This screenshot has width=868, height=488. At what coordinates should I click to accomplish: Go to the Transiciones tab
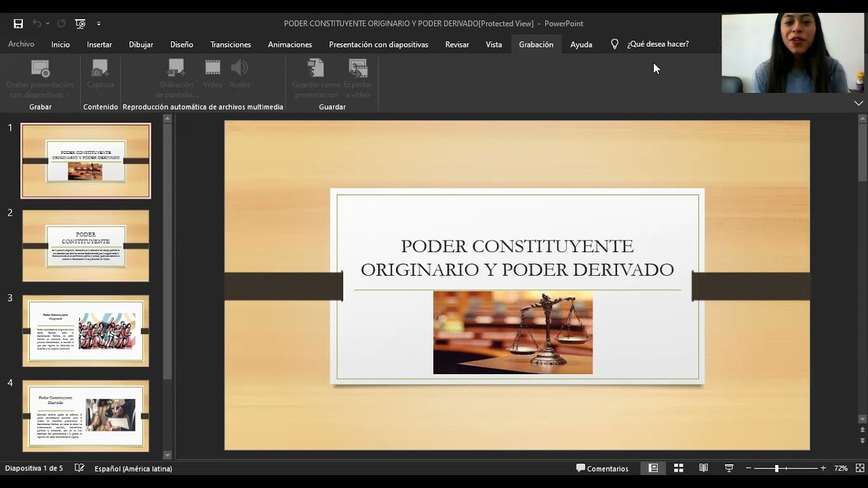pyautogui.click(x=231, y=44)
